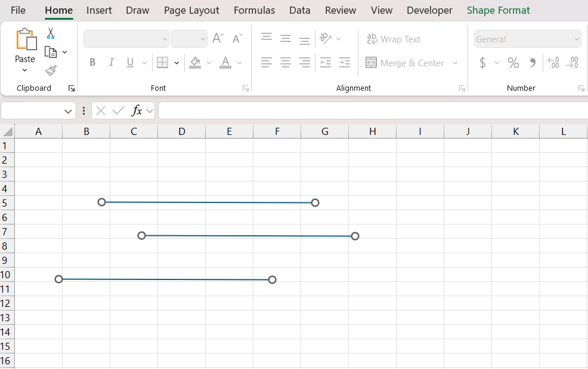Open accounting format dropdown arrow

click(497, 63)
